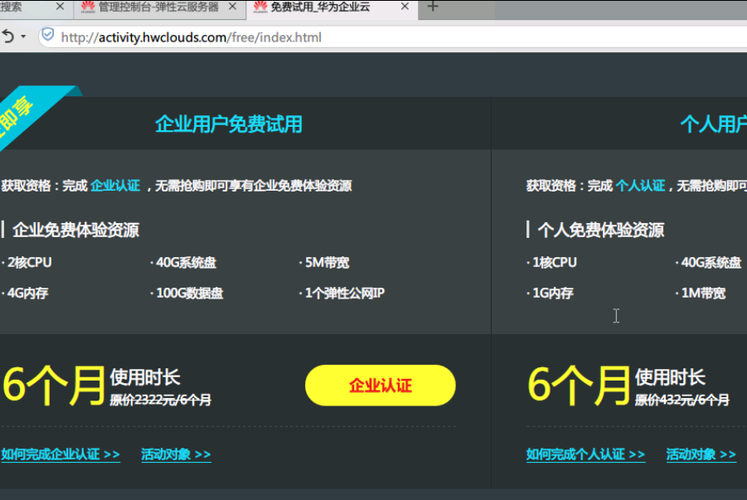Click the 个人免费体验资源 heading
747x500 pixels.
coord(601,230)
